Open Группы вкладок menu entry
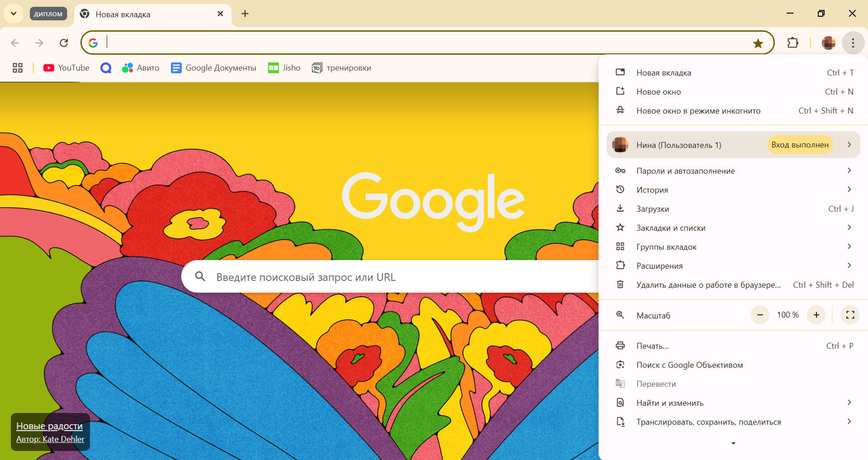This screenshot has height=460, width=868. [x=733, y=247]
